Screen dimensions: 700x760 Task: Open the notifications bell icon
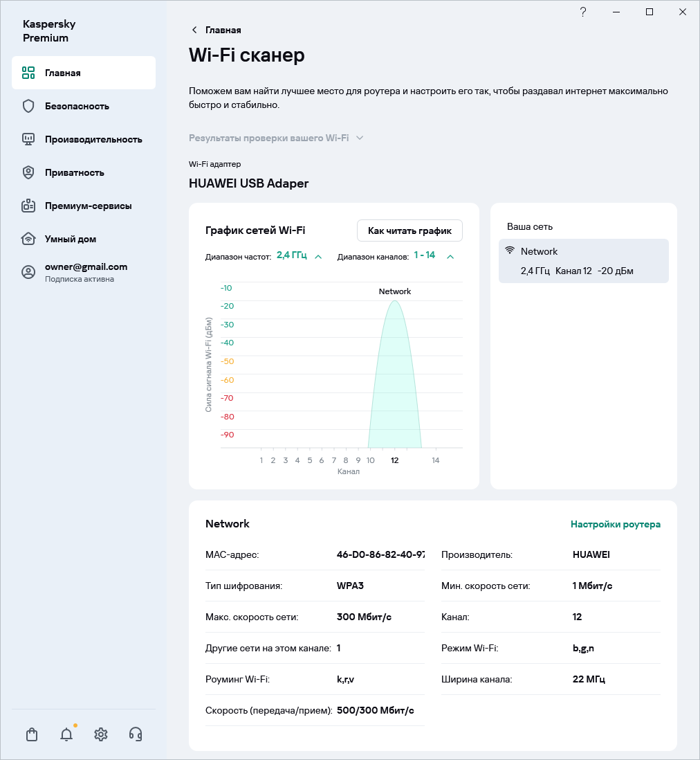point(66,734)
